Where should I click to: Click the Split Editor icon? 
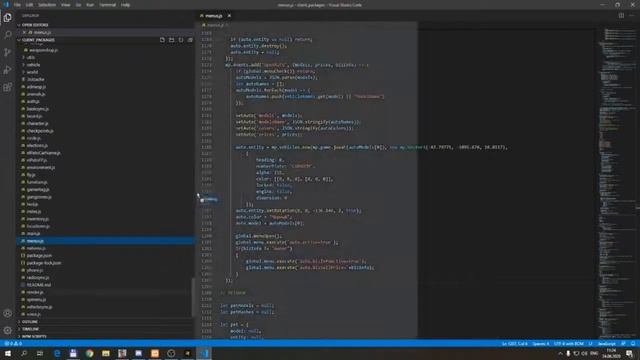621,16
